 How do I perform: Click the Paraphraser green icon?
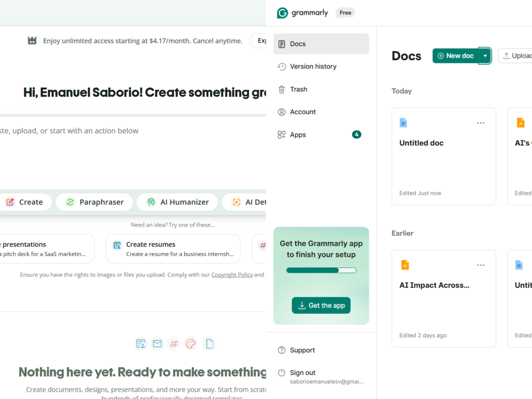[x=70, y=202]
